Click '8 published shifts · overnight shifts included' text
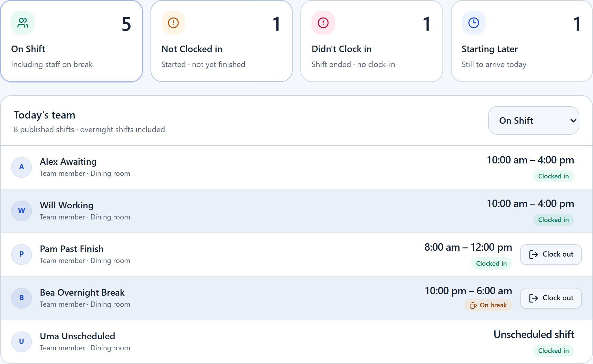Screen dimensions: 593x364 [x=89, y=130]
